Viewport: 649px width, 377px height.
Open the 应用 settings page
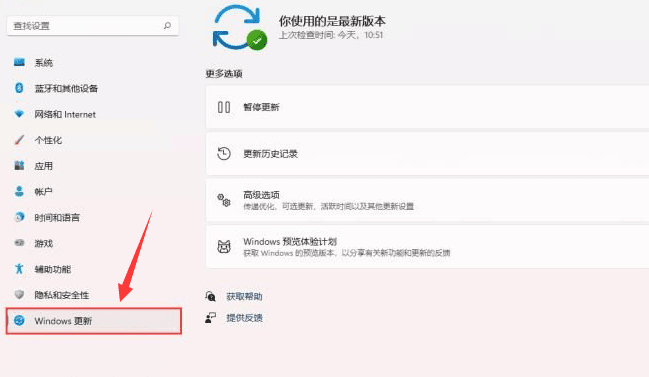click(x=93, y=166)
